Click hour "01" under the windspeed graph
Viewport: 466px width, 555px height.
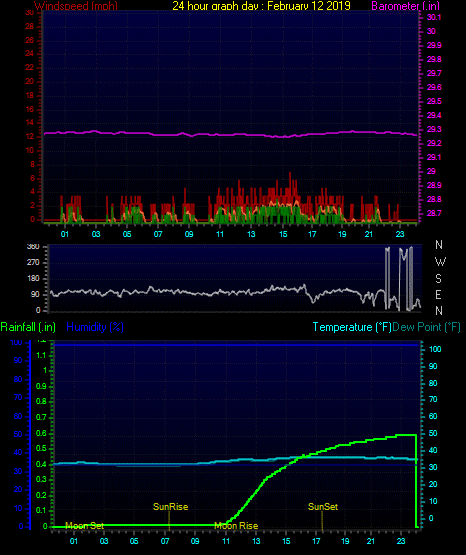click(x=64, y=234)
